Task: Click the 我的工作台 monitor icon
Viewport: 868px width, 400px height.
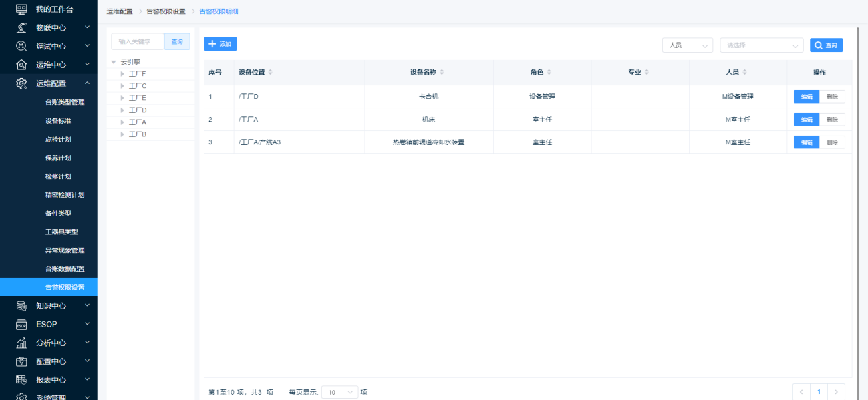Action: tap(21, 9)
